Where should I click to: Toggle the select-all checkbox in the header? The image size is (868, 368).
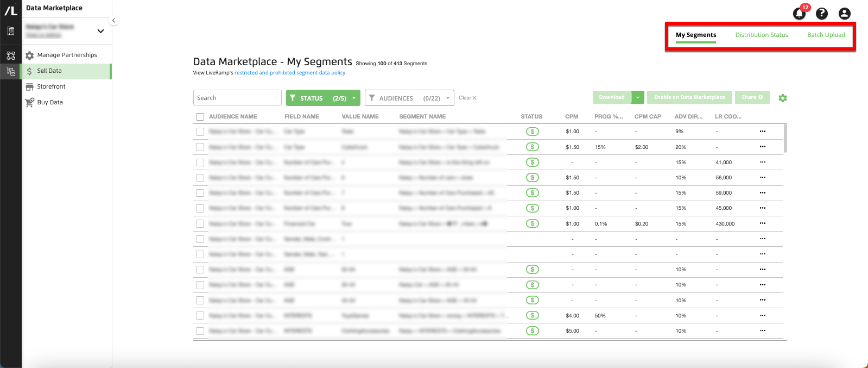(200, 117)
